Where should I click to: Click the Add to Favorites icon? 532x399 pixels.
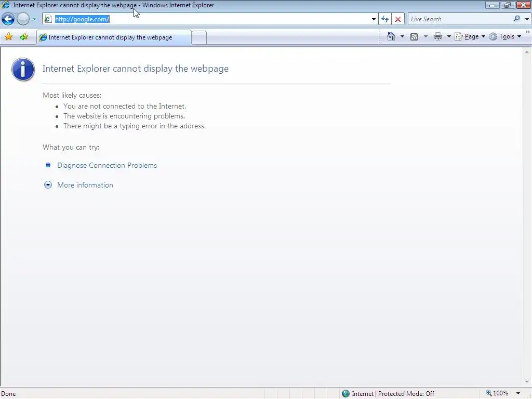pyautogui.click(x=24, y=37)
